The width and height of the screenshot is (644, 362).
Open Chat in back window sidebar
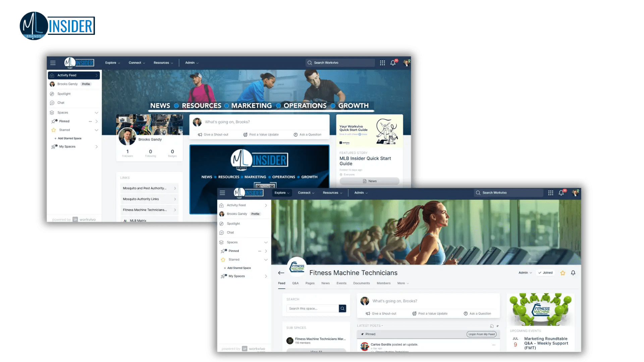(61, 103)
